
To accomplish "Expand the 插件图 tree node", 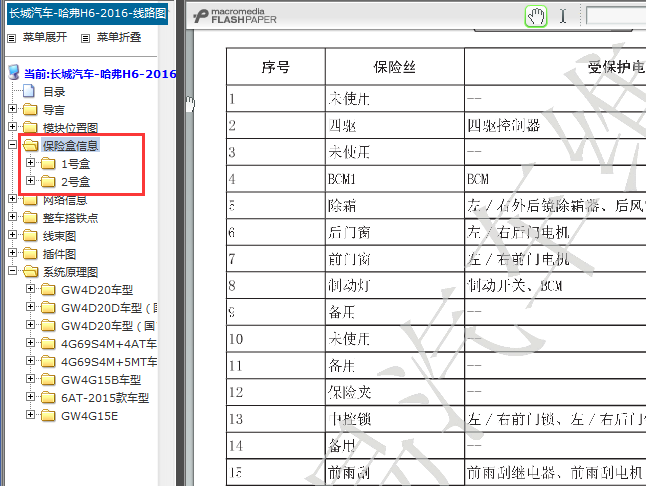I will point(12,253).
